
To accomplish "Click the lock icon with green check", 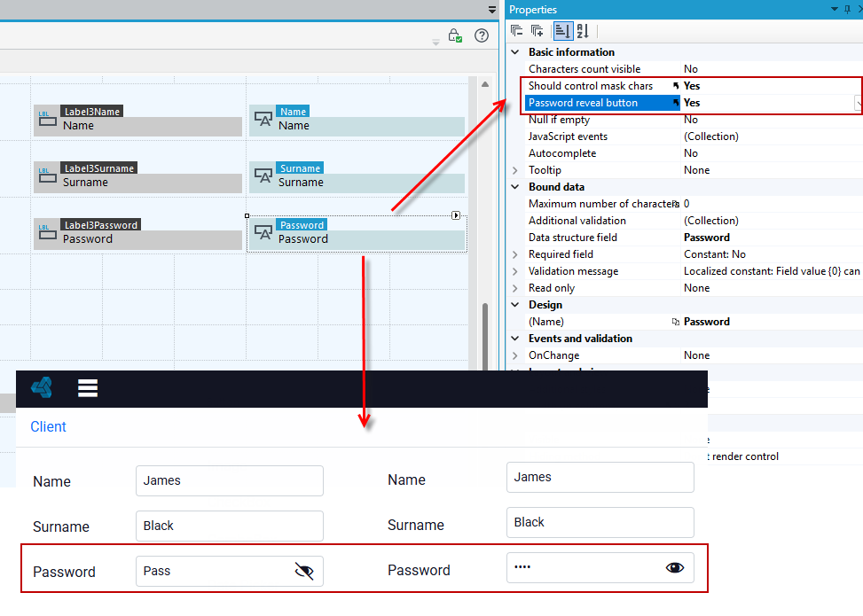I will tap(455, 35).
